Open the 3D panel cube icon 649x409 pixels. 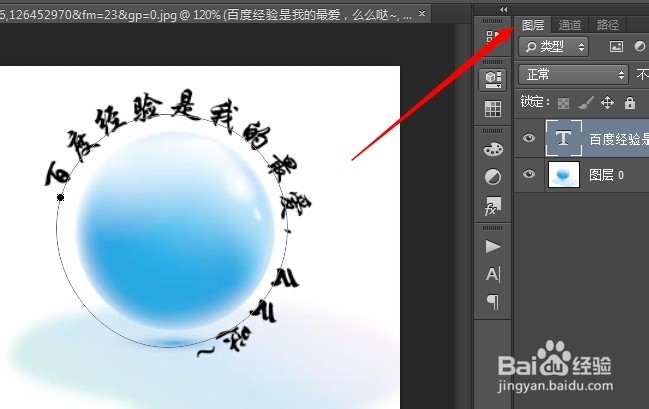(493, 79)
